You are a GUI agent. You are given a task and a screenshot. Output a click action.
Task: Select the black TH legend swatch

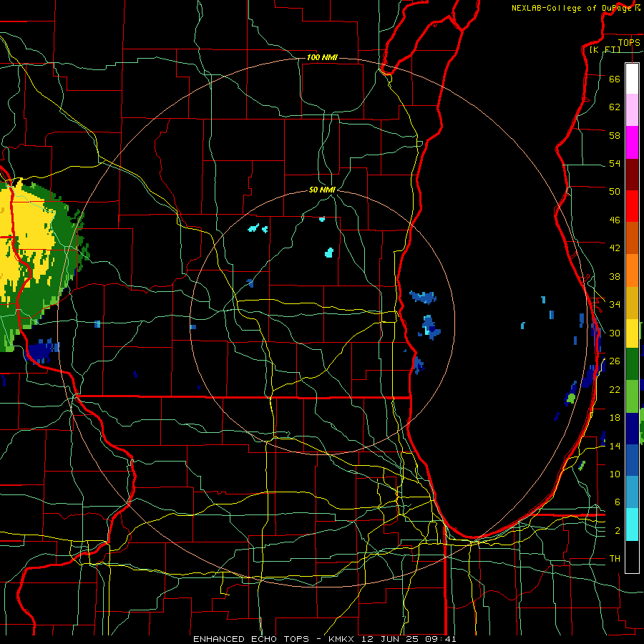(632, 557)
